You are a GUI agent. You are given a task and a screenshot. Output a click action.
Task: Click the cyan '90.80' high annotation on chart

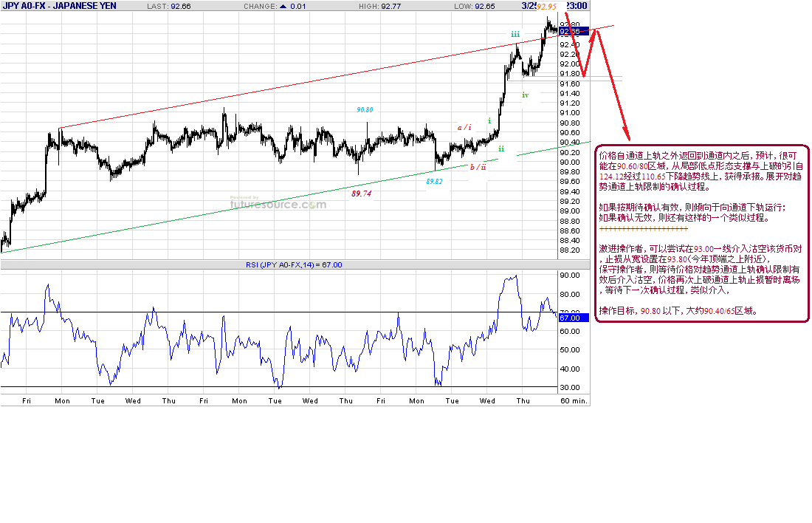click(x=365, y=110)
